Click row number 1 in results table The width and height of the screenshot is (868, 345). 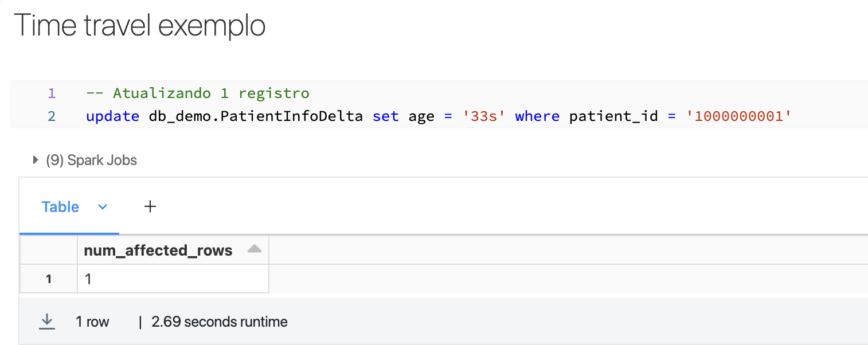49,279
